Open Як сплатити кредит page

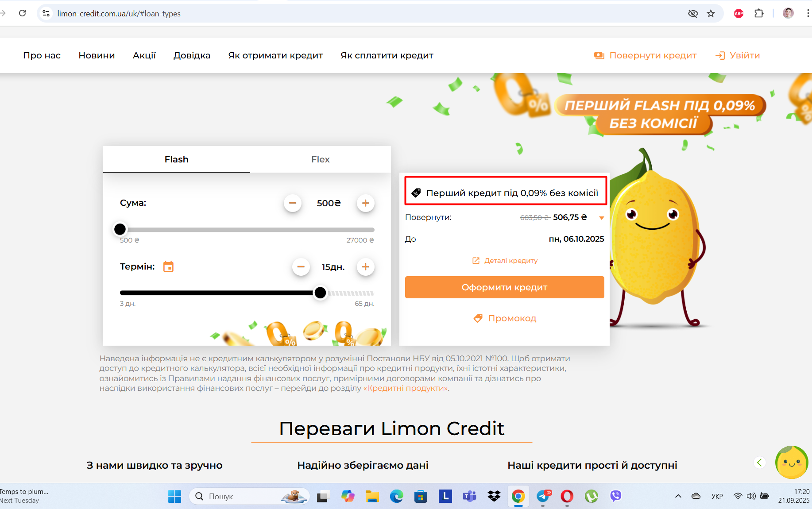[387, 55]
